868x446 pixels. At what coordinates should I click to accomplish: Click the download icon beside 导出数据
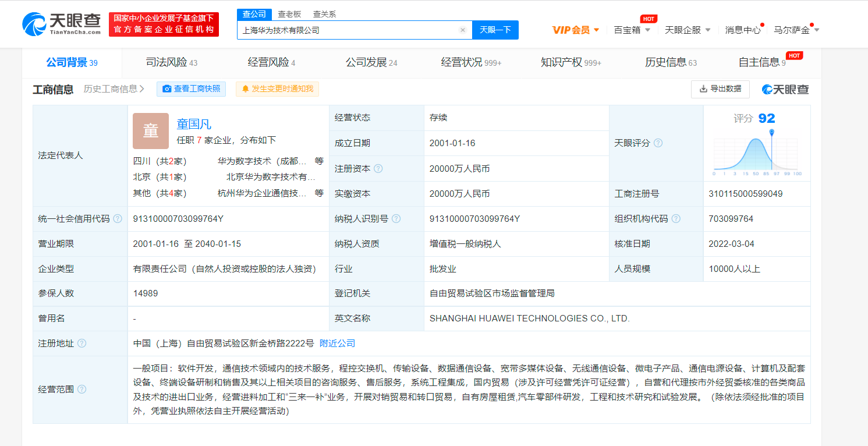point(703,89)
